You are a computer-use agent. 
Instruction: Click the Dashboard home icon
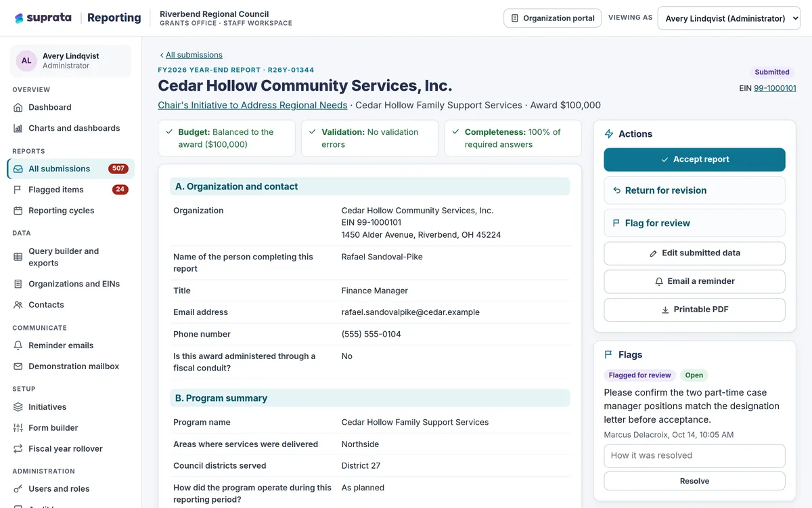click(x=18, y=108)
